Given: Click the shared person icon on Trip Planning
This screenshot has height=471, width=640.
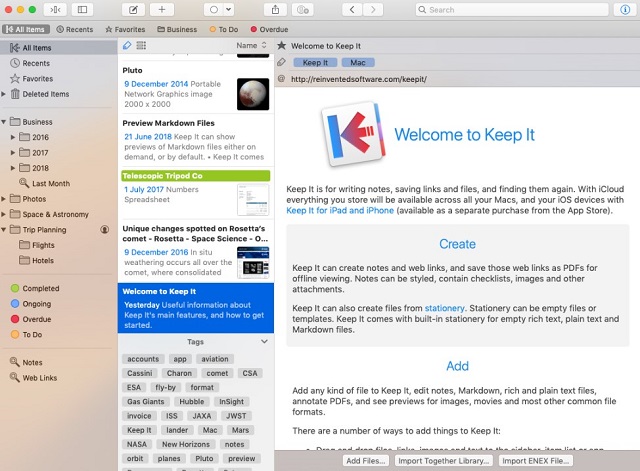Looking at the screenshot, I should [x=105, y=230].
